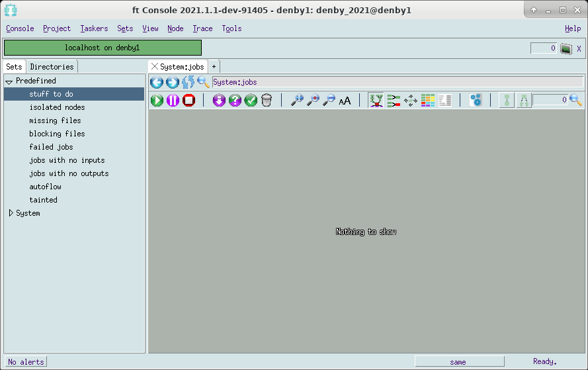Image resolution: width=588 pixels, height=370 pixels.
Task: Expand the System tree node
Action: pyautogui.click(x=11, y=213)
